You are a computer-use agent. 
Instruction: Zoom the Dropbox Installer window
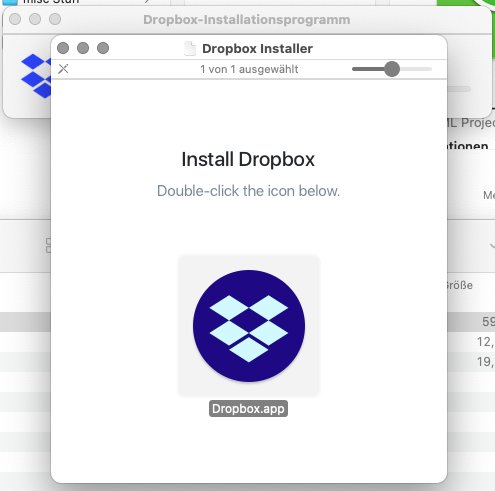(x=103, y=48)
